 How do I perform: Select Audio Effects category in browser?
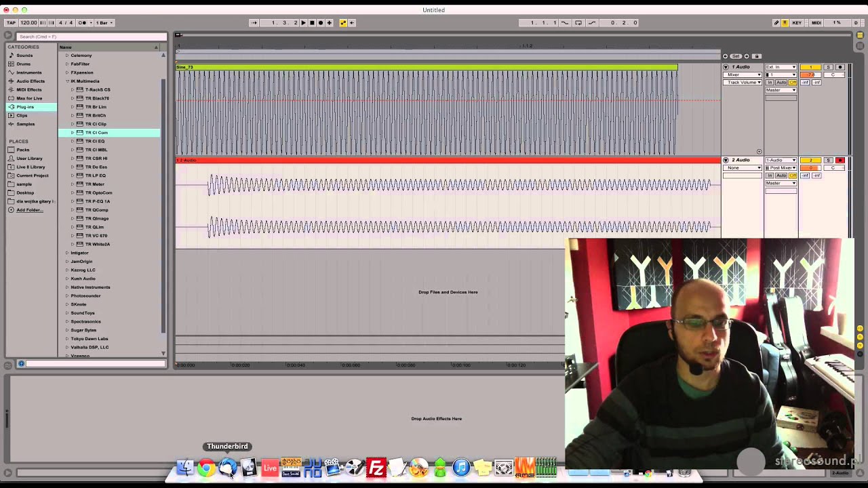tap(30, 81)
